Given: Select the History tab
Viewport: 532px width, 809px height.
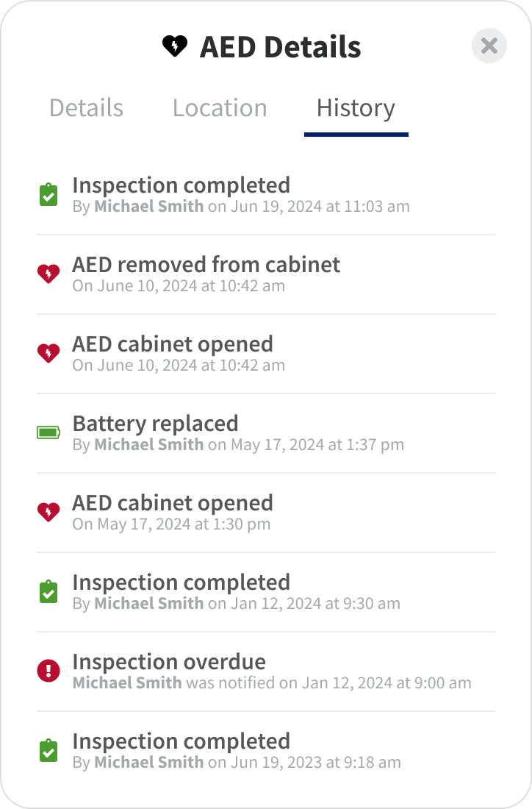Looking at the screenshot, I should tap(356, 108).
